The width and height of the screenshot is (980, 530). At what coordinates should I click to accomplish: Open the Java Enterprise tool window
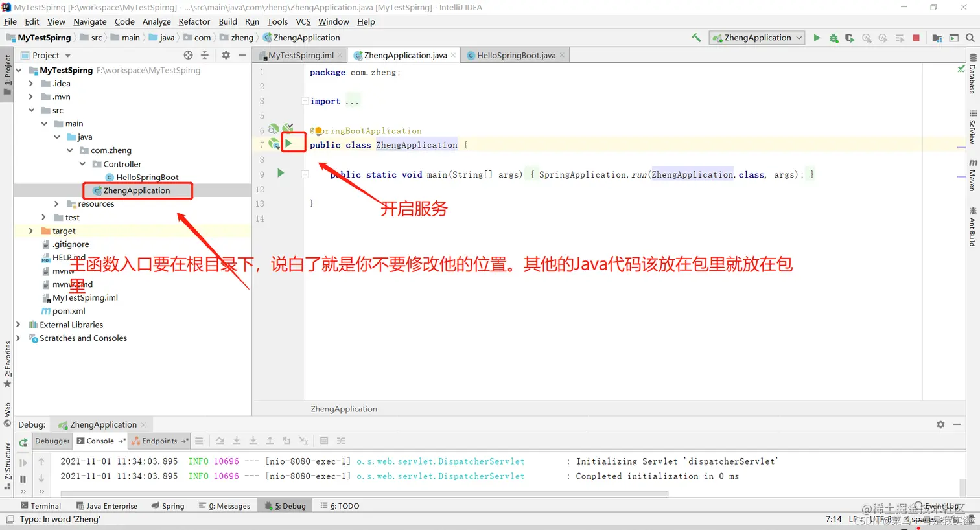107,506
